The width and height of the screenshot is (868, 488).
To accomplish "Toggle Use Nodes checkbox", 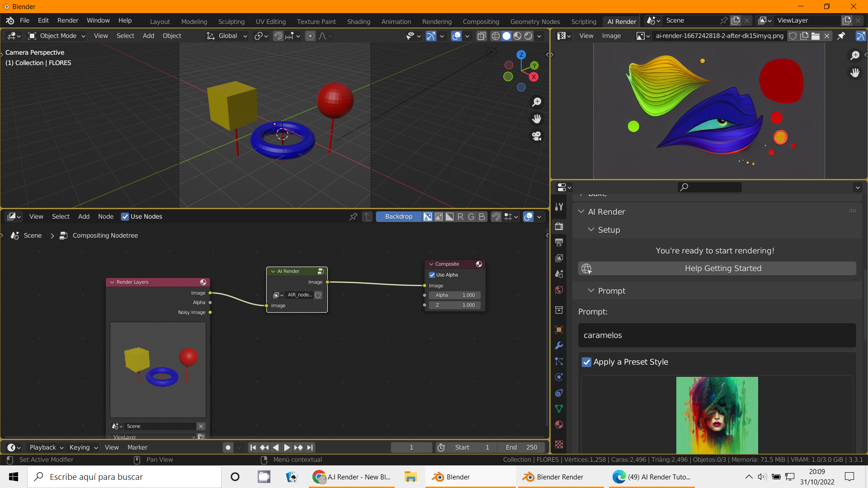I will [125, 216].
